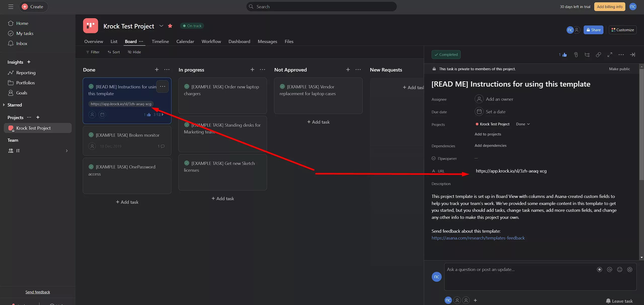Click Make public link

point(619,69)
